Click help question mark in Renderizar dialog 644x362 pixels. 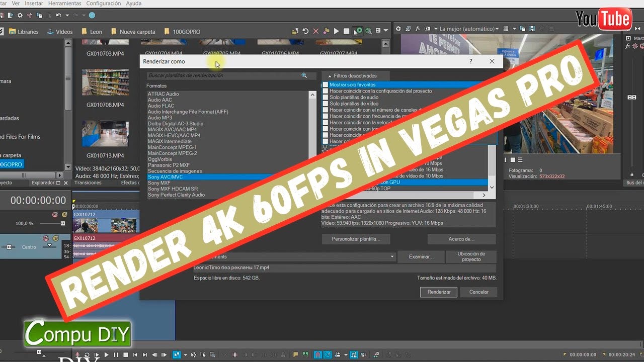471,61
